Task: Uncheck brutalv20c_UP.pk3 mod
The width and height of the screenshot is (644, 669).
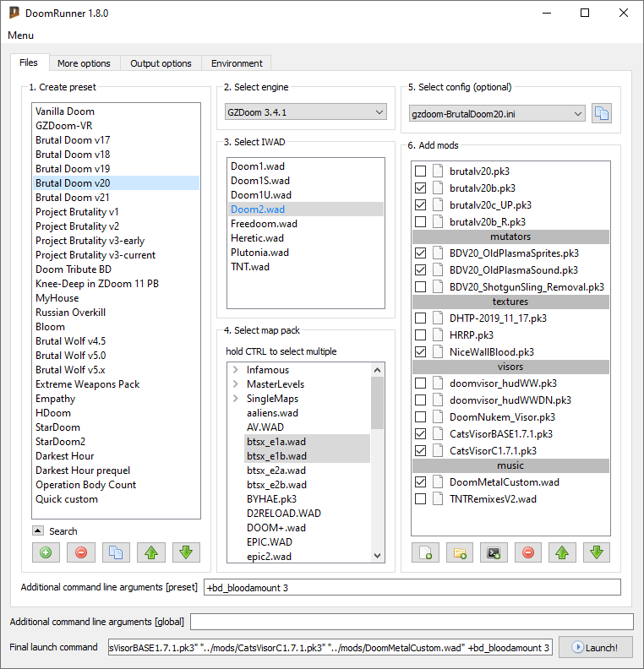Action: [x=420, y=204]
